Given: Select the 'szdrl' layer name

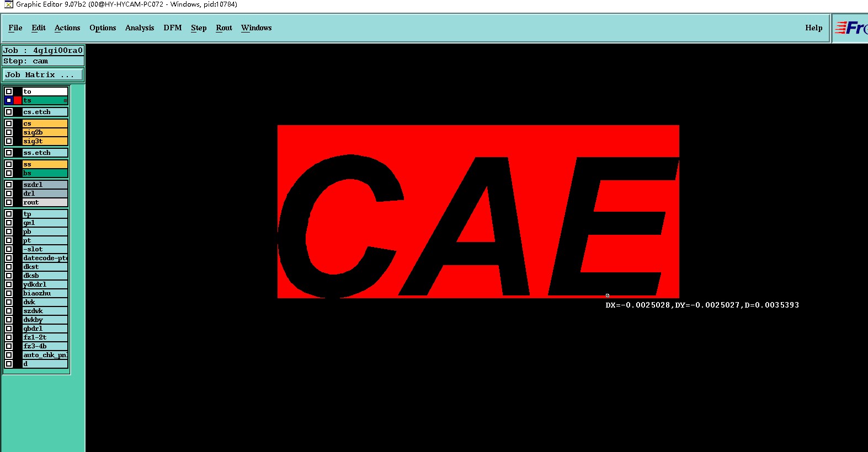Looking at the screenshot, I should (x=45, y=185).
